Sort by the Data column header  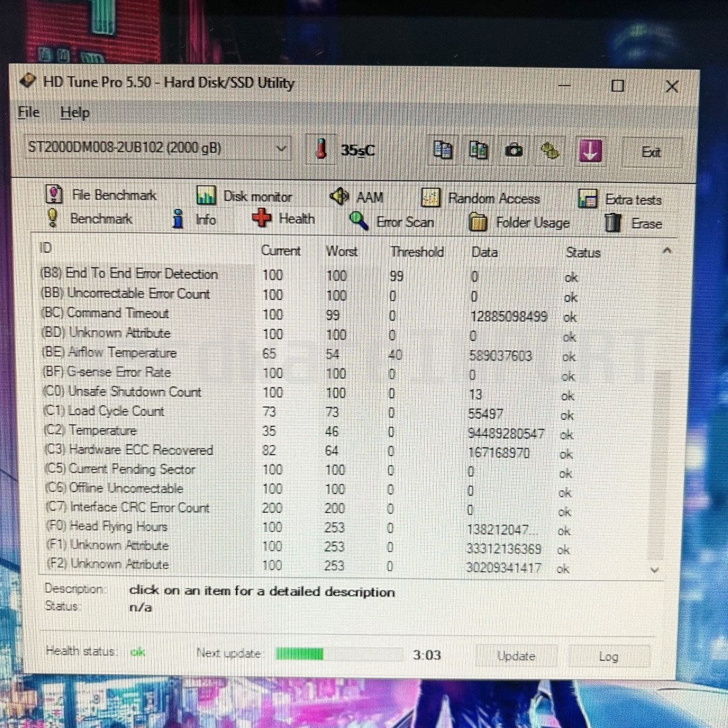484,252
